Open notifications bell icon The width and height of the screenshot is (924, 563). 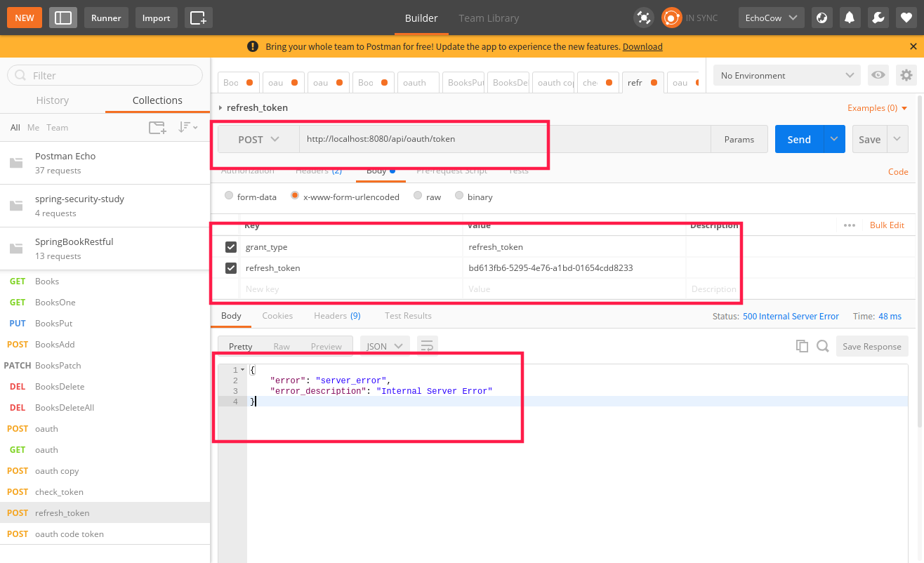850,18
